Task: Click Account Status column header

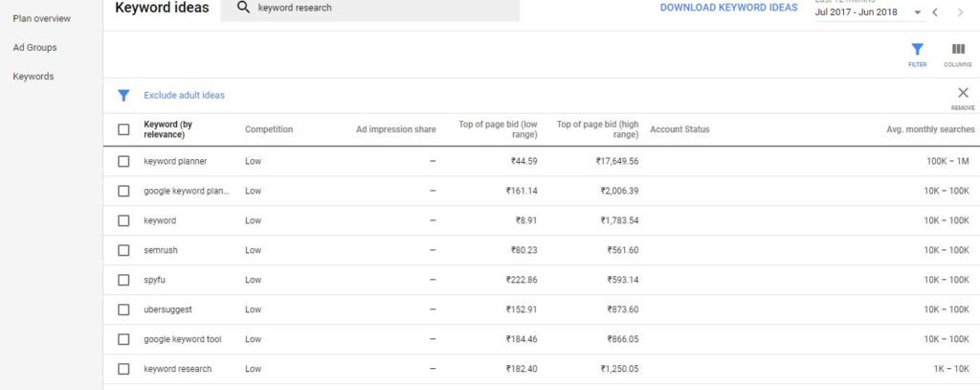Action: point(679,129)
